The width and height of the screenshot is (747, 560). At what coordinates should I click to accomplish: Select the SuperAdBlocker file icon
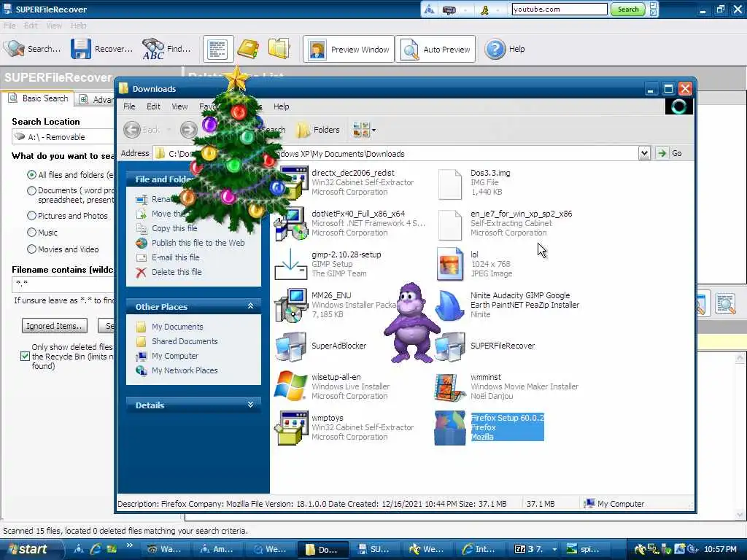(x=290, y=346)
